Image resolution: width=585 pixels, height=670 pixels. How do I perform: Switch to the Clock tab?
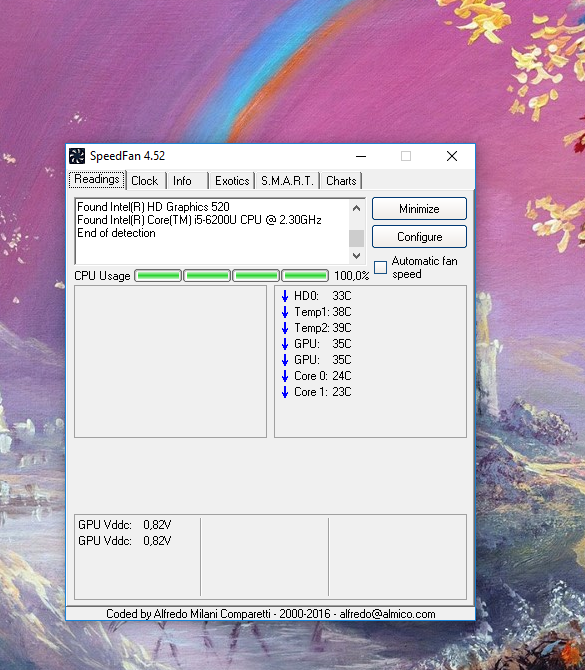pyautogui.click(x=145, y=181)
